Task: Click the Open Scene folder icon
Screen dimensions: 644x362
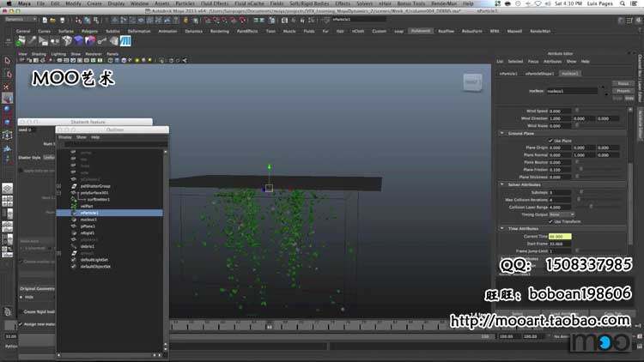Action: (x=53, y=20)
